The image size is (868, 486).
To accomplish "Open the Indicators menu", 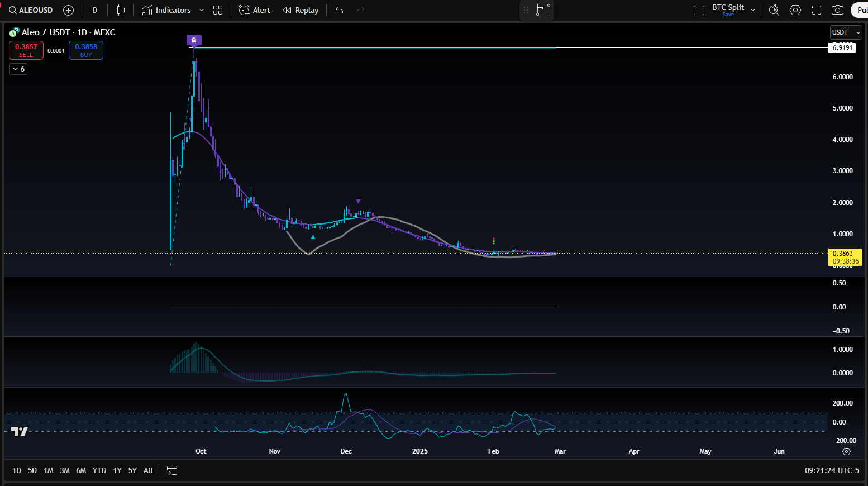I will (168, 9).
